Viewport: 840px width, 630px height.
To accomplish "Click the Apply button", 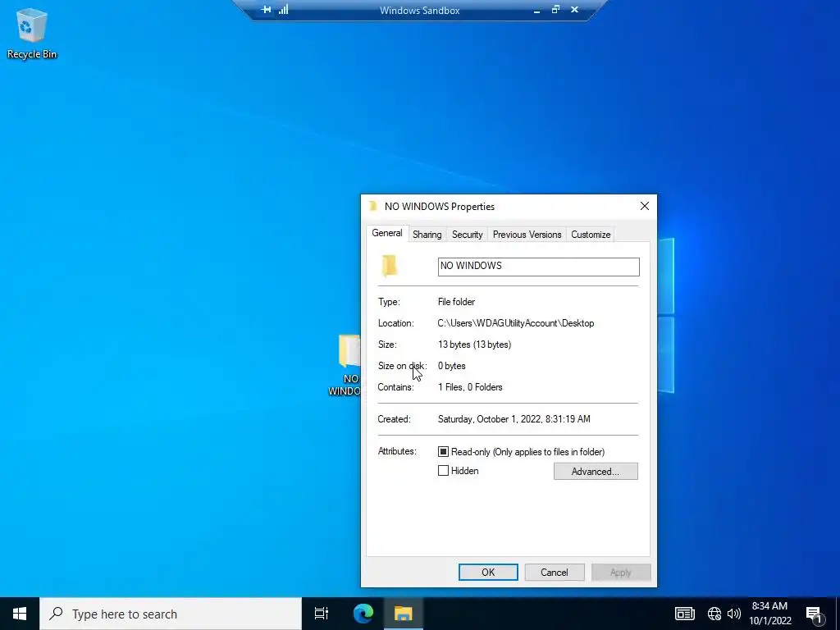I will (x=621, y=572).
